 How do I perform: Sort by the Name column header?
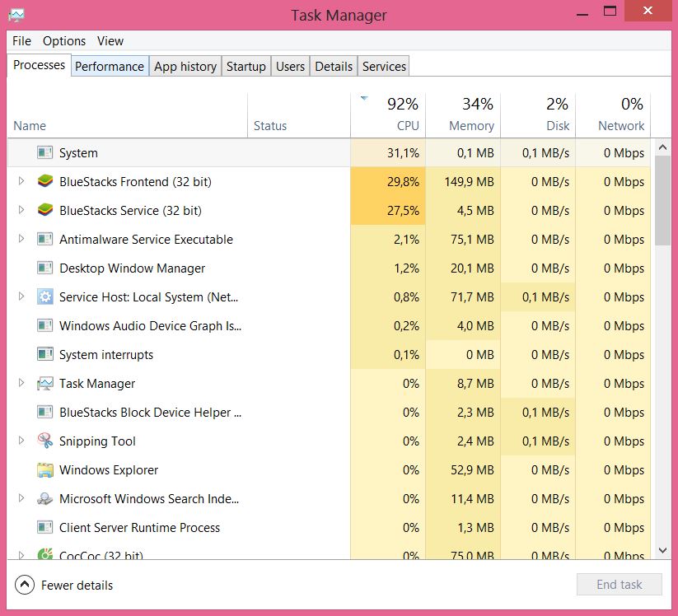click(127, 115)
